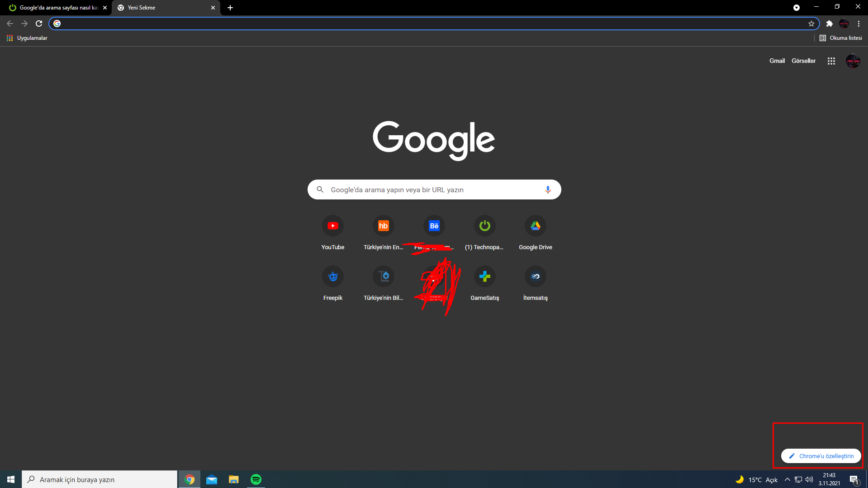Open the Freepik shortcut
Viewport: 868px width, 488px height.
point(333,284)
